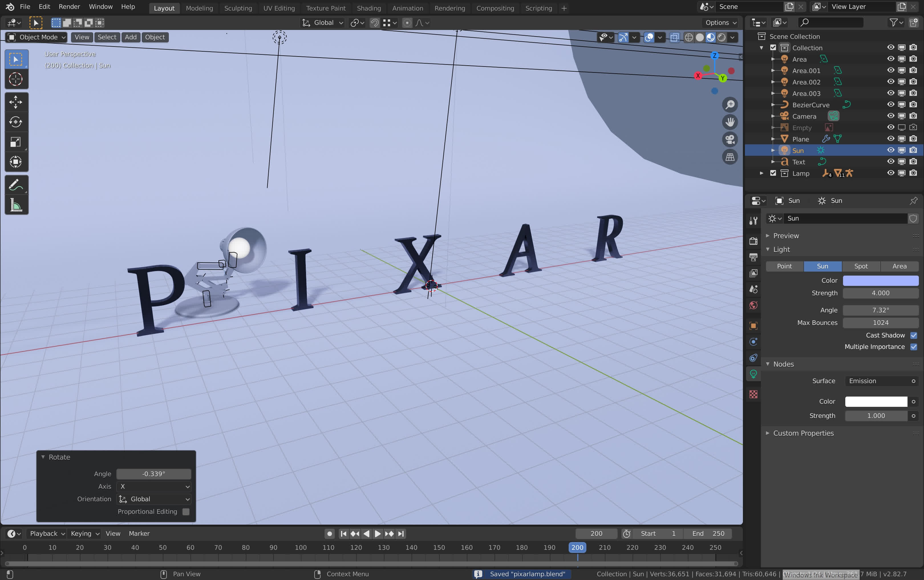Switch to rendered viewport shading icon
Screen dimensions: 924x580
point(722,37)
